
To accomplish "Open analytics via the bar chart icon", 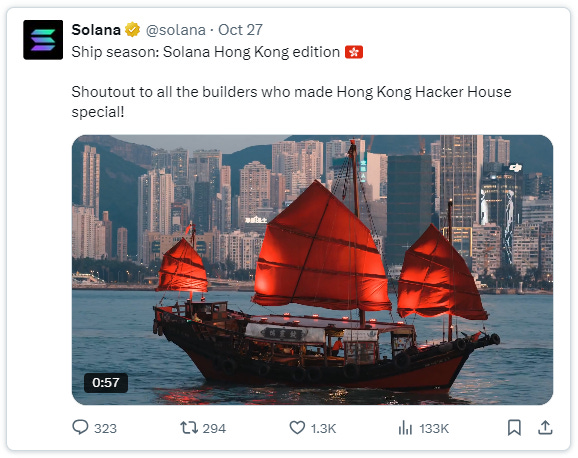I will click(x=405, y=428).
